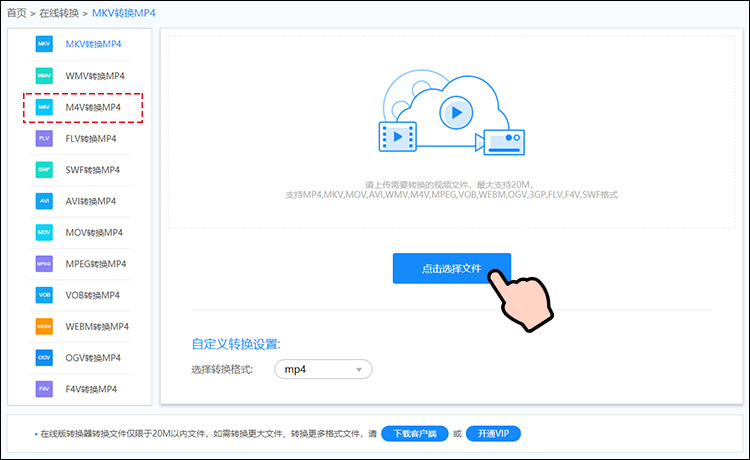This screenshot has height=460, width=750.
Task: Open WEBM转换MP4 sidebar entry
Action: (97, 327)
